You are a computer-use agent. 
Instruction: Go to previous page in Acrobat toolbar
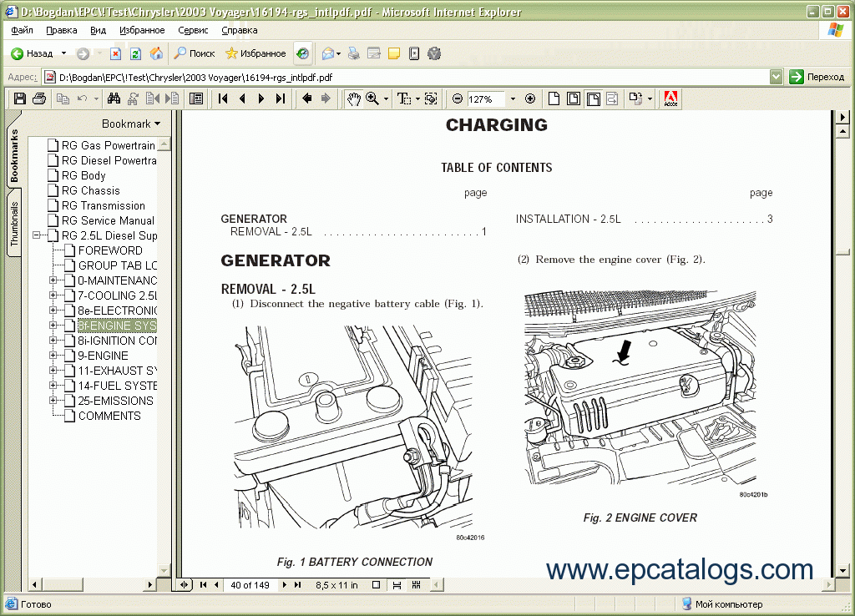242,98
